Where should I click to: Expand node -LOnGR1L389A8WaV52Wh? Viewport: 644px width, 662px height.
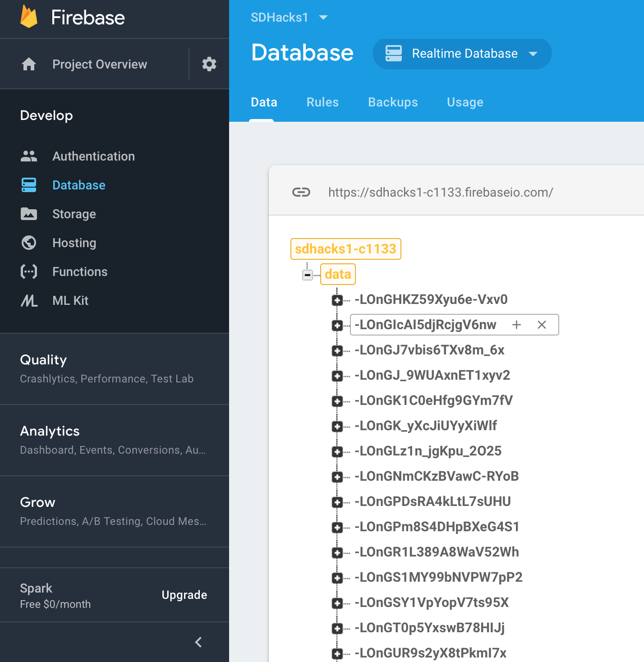337,553
